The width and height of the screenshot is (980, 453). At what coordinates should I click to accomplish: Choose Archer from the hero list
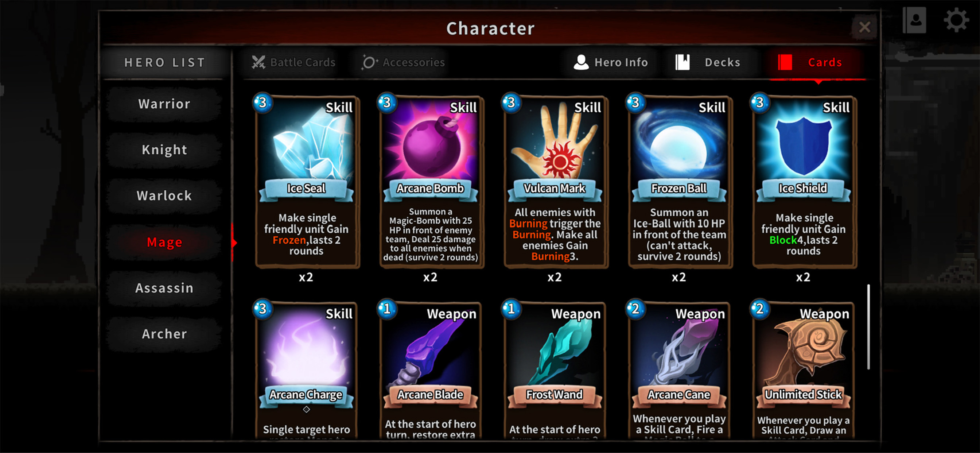coord(164,334)
